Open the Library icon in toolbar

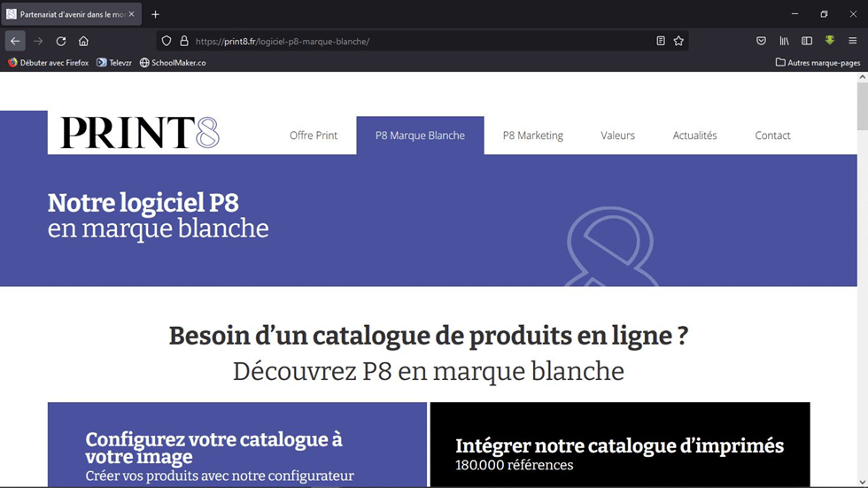click(x=784, y=41)
